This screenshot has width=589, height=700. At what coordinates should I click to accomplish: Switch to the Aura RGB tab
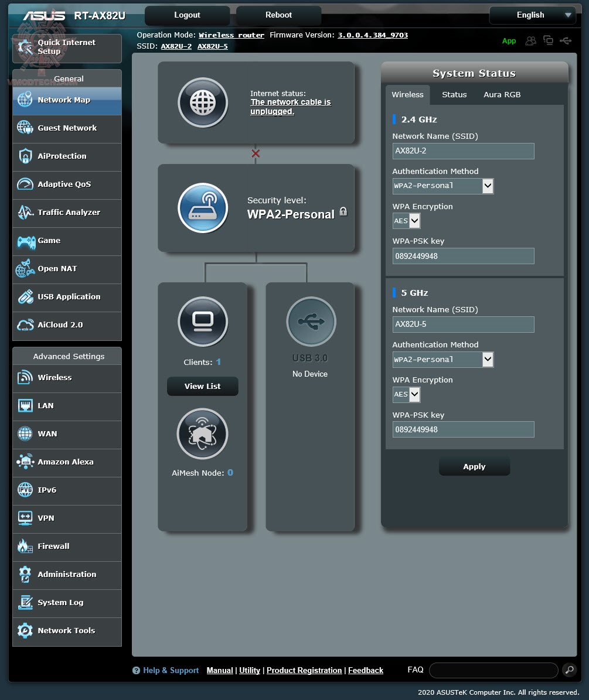502,95
